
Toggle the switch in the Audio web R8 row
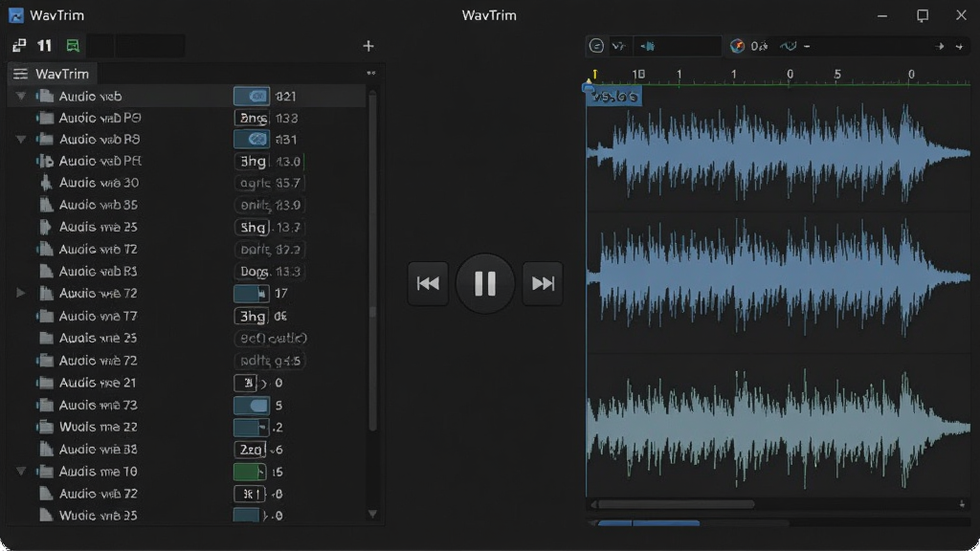(x=252, y=140)
